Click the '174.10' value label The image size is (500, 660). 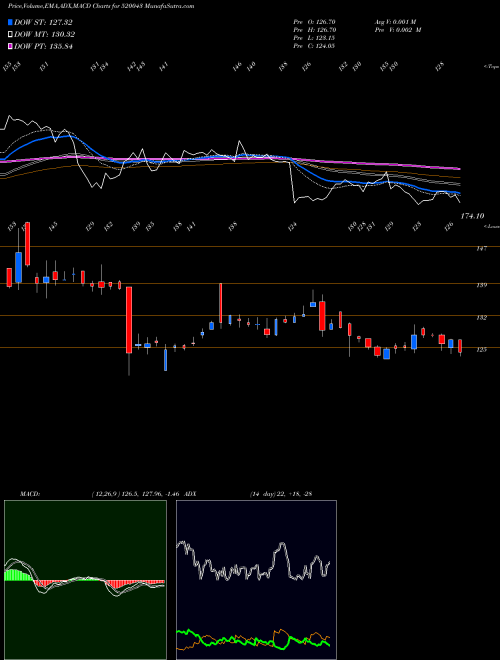coord(472,216)
